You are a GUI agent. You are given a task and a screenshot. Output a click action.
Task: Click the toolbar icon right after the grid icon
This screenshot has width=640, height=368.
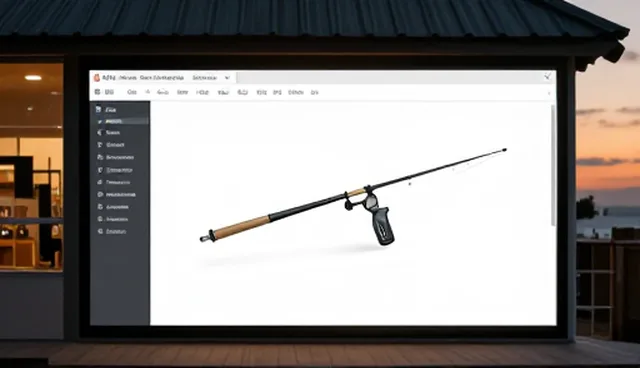(x=109, y=92)
